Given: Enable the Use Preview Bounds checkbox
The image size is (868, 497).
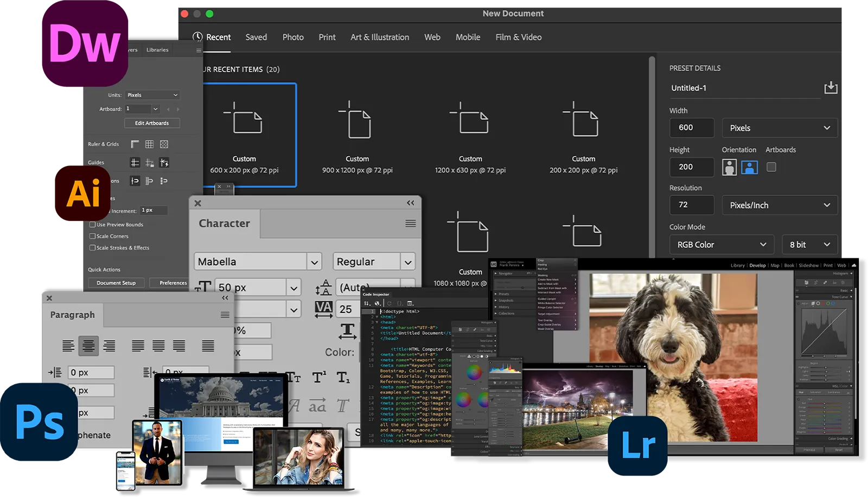Looking at the screenshot, I should (x=92, y=224).
